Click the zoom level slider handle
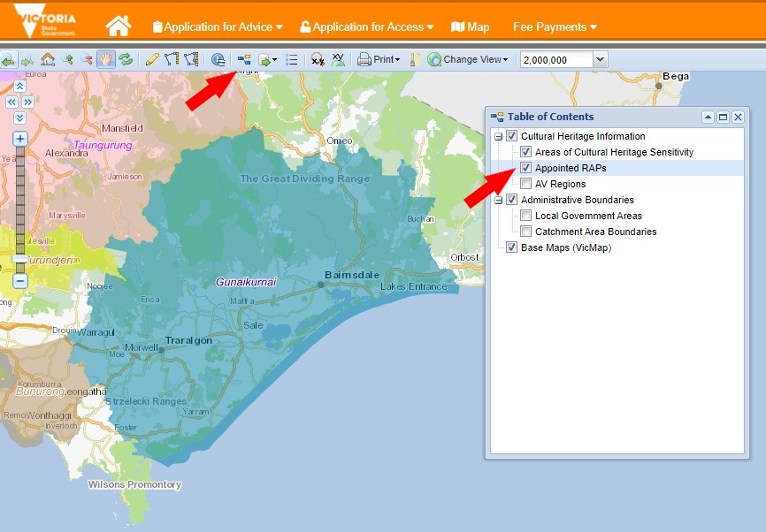 click(20, 258)
